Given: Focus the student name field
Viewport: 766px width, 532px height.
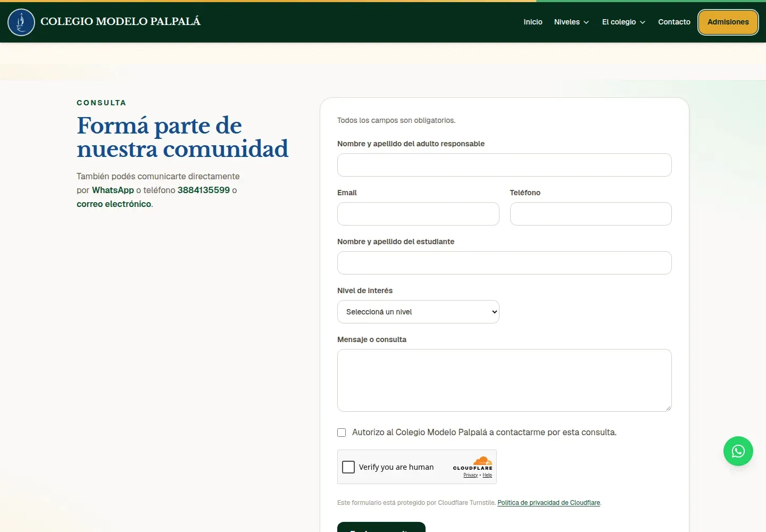Looking at the screenshot, I should tap(504, 263).
